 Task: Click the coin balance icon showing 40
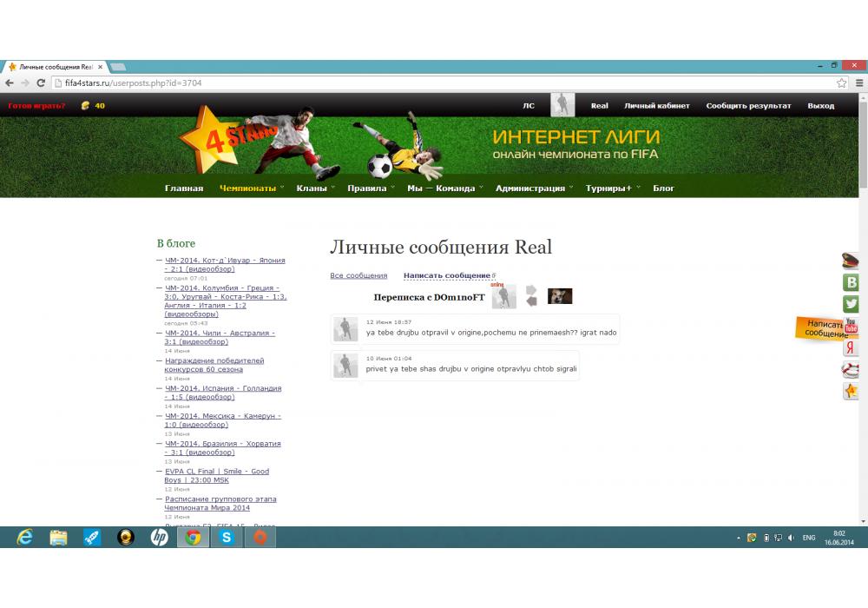coord(85,105)
